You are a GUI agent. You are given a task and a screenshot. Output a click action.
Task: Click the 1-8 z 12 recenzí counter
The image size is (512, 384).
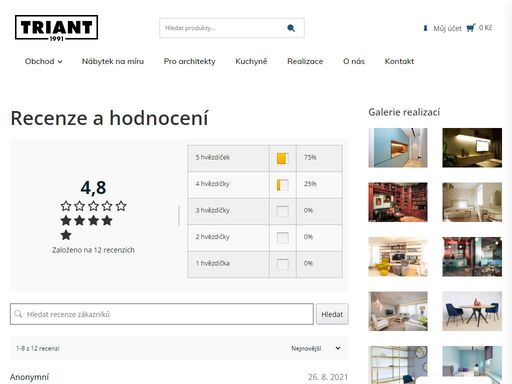click(38, 348)
